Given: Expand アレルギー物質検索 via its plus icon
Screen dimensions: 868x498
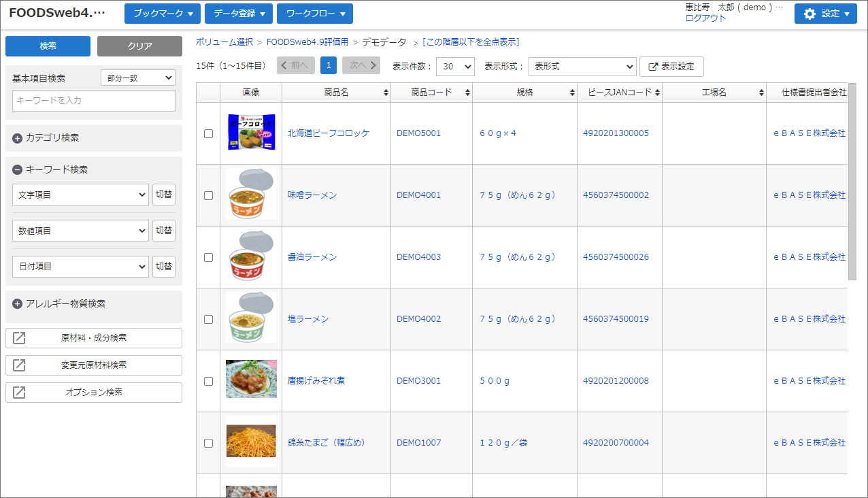Looking at the screenshot, I should [18, 304].
